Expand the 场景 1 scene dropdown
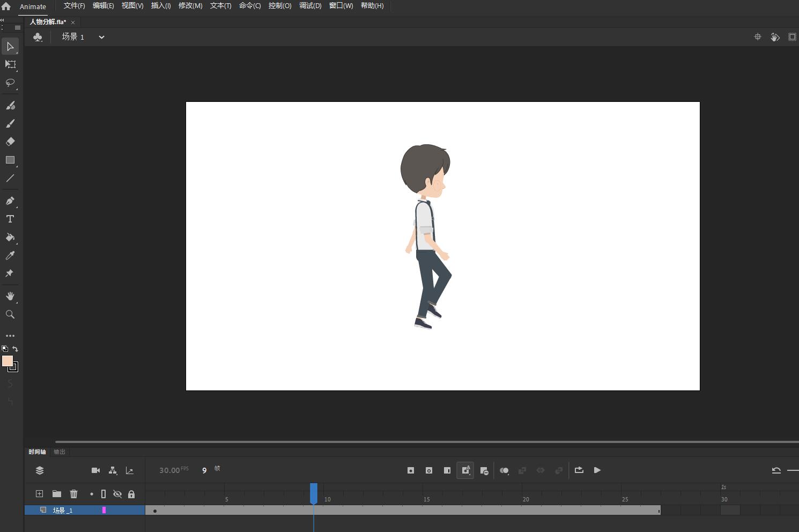This screenshot has width=799, height=532. (x=101, y=37)
